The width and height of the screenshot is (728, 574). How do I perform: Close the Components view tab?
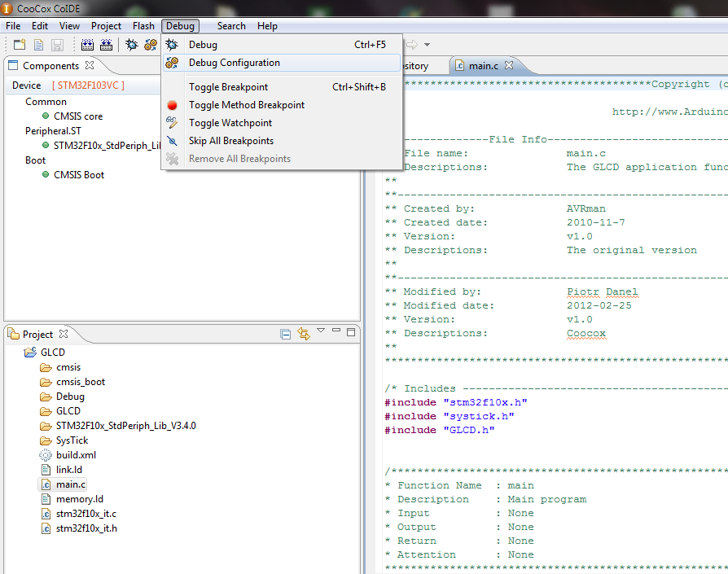(x=90, y=65)
